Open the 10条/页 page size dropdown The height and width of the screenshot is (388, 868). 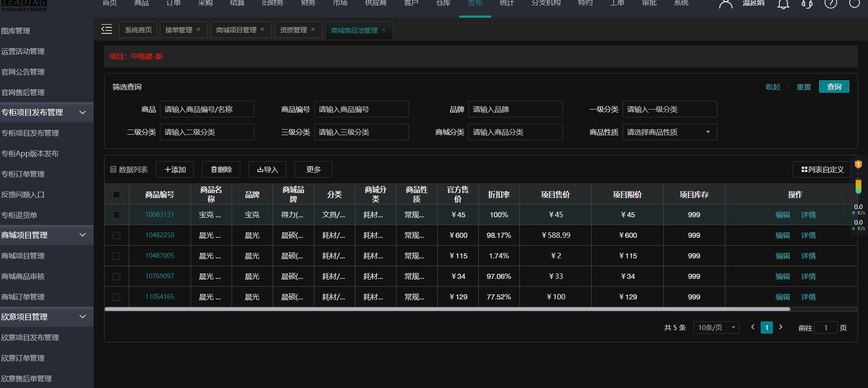[x=716, y=328]
